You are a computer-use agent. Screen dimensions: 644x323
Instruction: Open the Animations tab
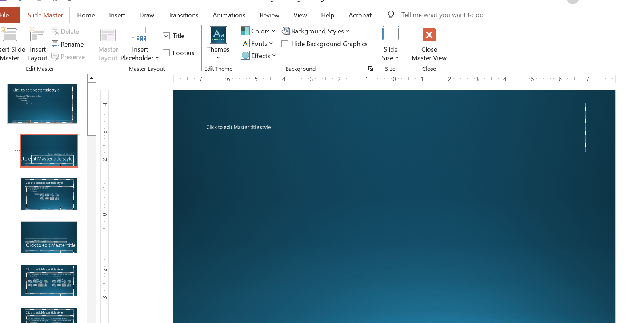229,15
